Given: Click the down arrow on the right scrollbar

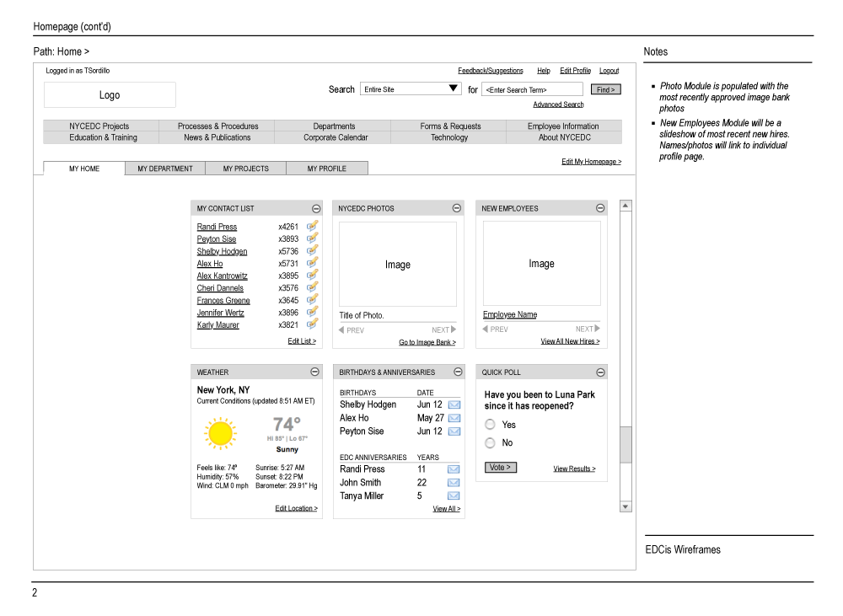Looking at the screenshot, I should (626, 506).
